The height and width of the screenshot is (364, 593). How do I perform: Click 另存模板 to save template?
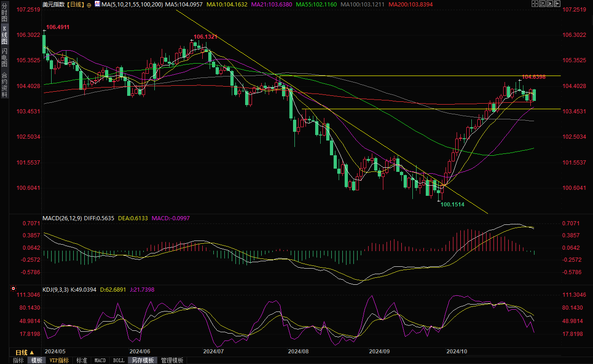point(142,360)
